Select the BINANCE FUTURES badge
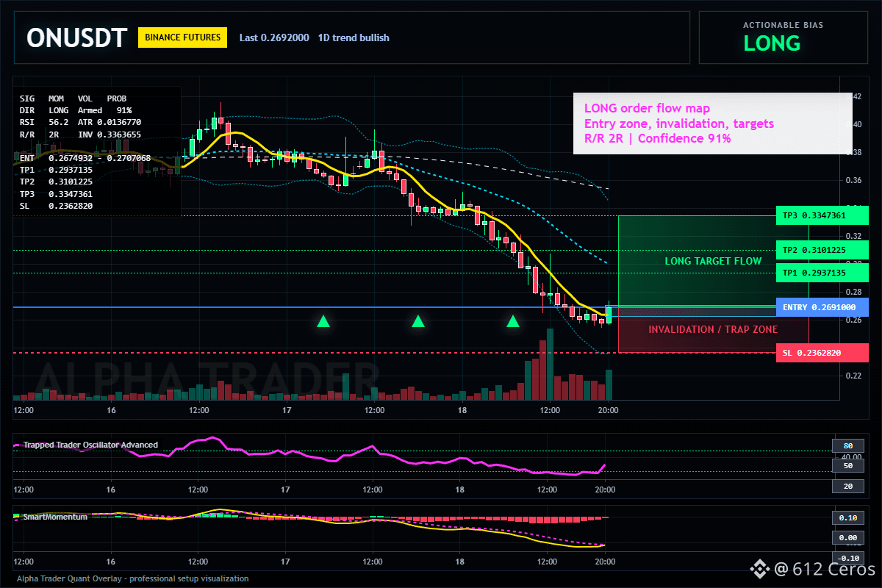This screenshot has height=588, width=882. coord(183,37)
